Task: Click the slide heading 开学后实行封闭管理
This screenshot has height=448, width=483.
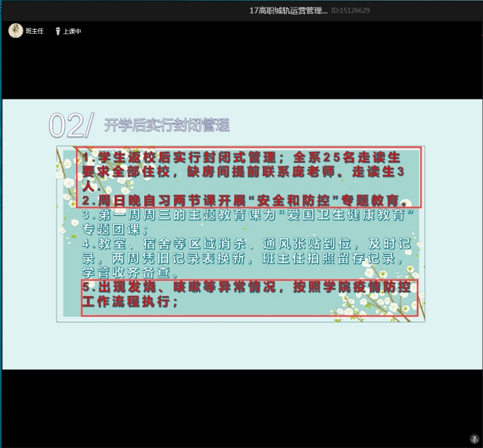Action: click(166, 125)
